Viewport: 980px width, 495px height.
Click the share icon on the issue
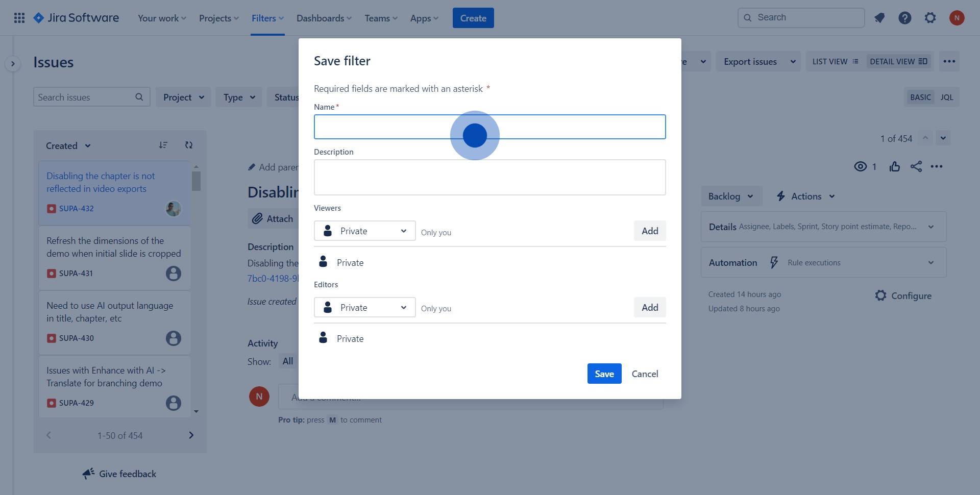click(x=917, y=166)
